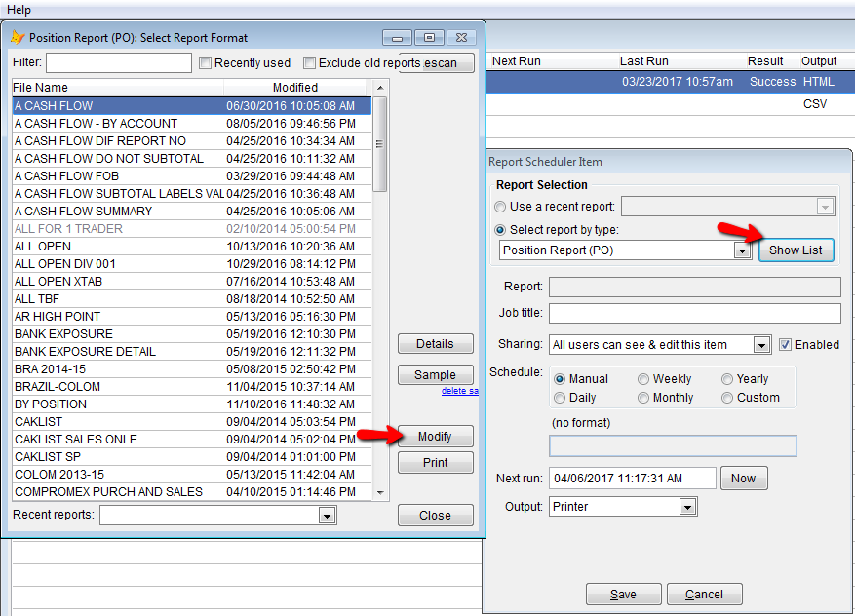Open the recent report dropdown in scheduler

click(x=825, y=208)
